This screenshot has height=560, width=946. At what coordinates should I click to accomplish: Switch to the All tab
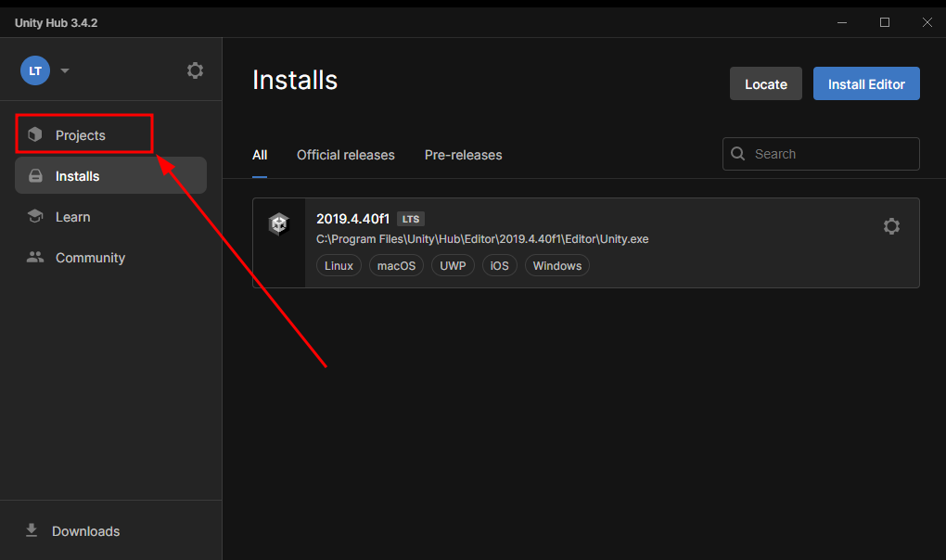coord(260,155)
